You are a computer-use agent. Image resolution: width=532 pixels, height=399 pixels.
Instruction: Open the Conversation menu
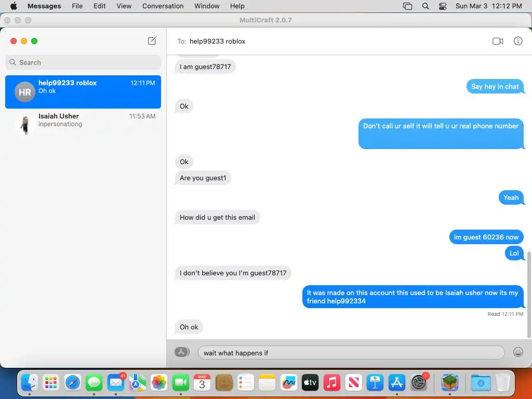pos(163,6)
